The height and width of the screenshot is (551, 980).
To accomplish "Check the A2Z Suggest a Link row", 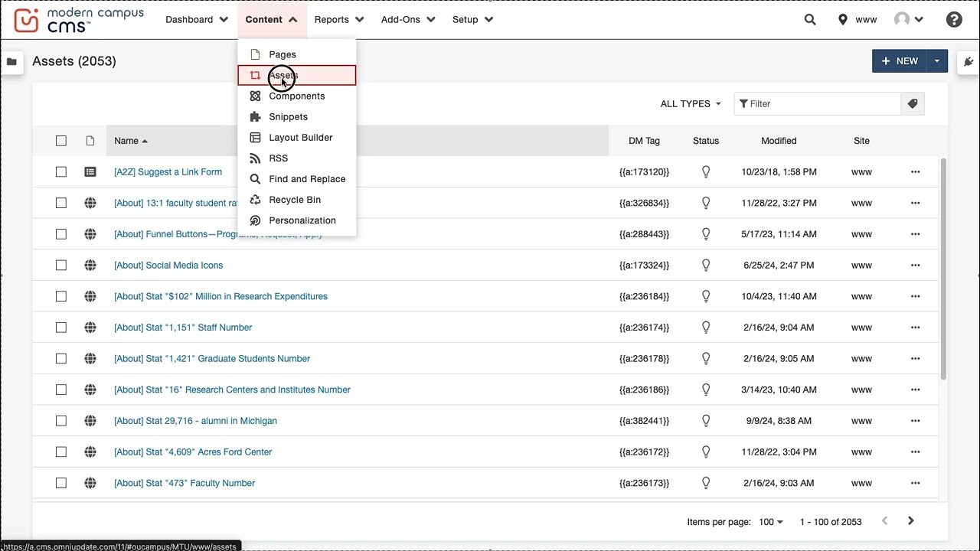I will pos(61,172).
